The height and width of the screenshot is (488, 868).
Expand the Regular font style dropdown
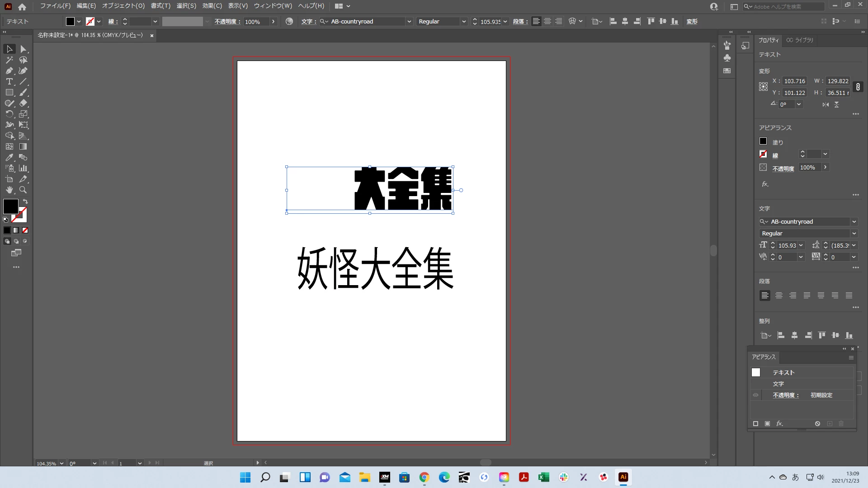pos(854,234)
